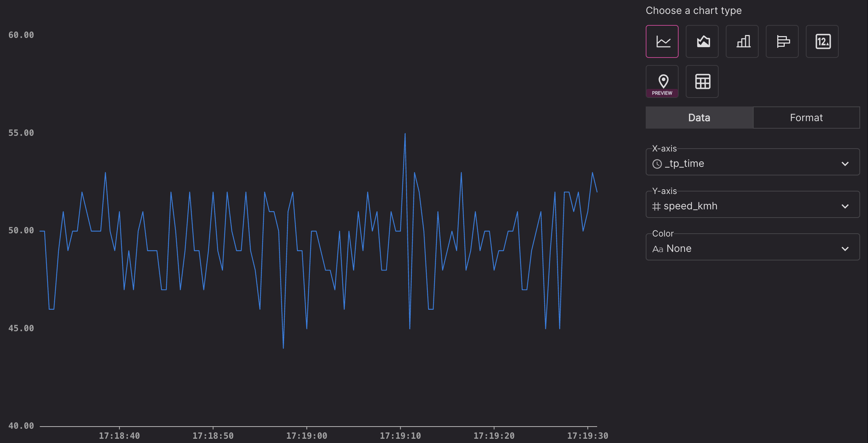Click the 17:19:00 axis label
The image size is (868, 443).
pos(307,435)
